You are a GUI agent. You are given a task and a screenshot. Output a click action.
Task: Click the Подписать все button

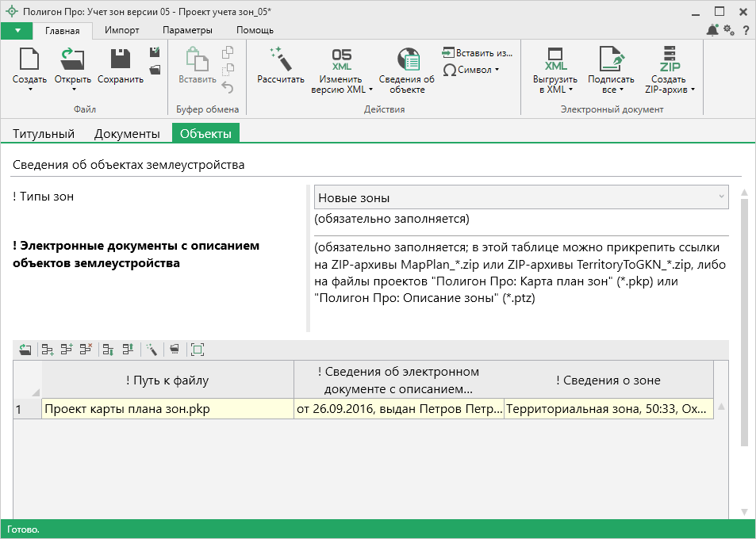pos(611,71)
